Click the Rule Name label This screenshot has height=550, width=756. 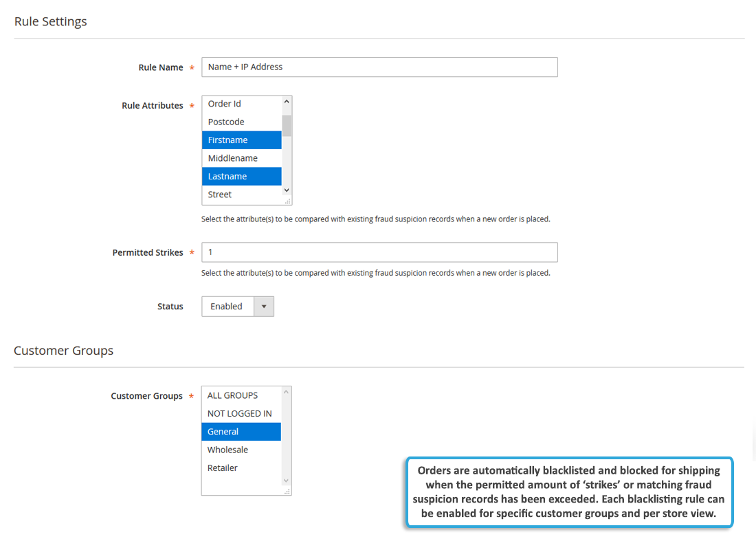pyautogui.click(x=161, y=67)
